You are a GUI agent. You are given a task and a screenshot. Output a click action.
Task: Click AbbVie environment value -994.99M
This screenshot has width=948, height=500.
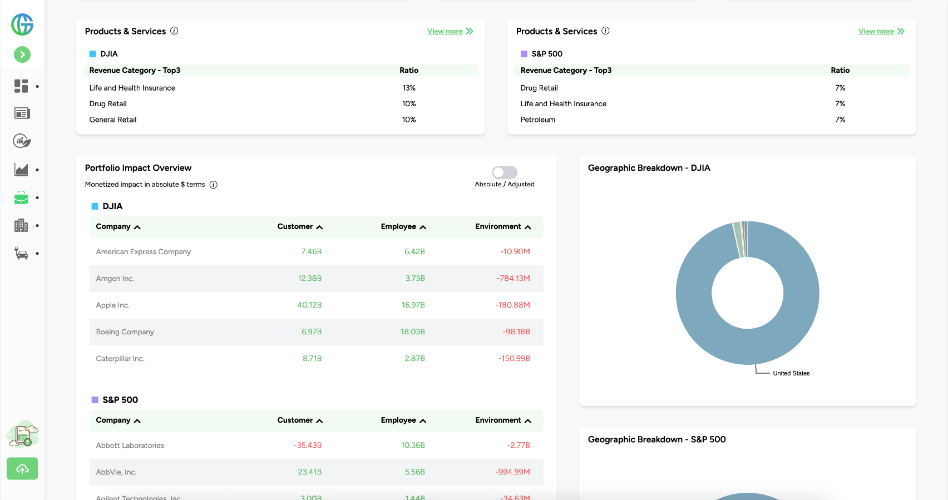click(513, 472)
